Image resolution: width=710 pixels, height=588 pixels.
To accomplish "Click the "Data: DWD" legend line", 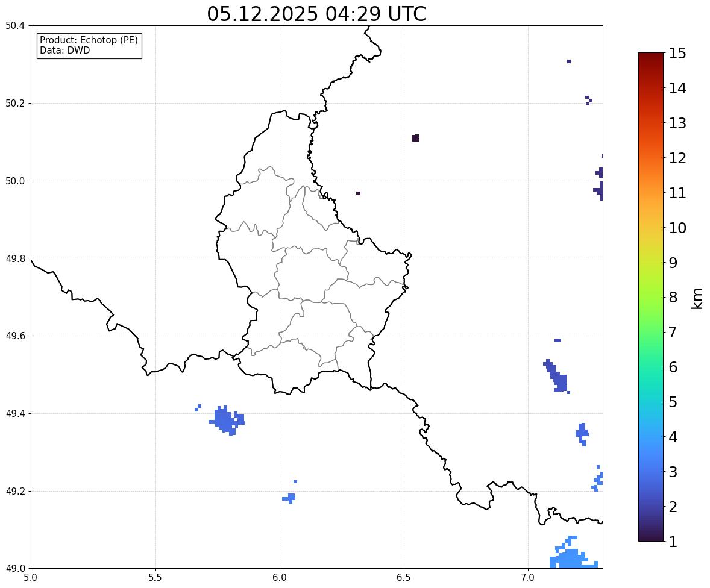I will point(64,50).
